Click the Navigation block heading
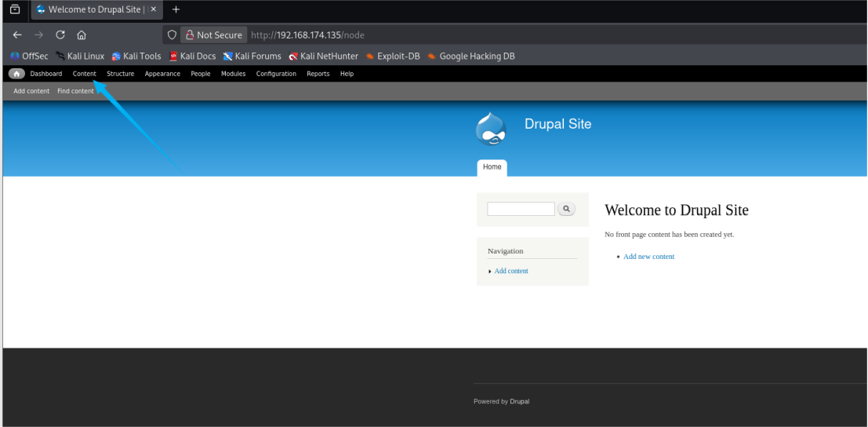The height and width of the screenshot is (427, 868). click(x=505, y=251)
